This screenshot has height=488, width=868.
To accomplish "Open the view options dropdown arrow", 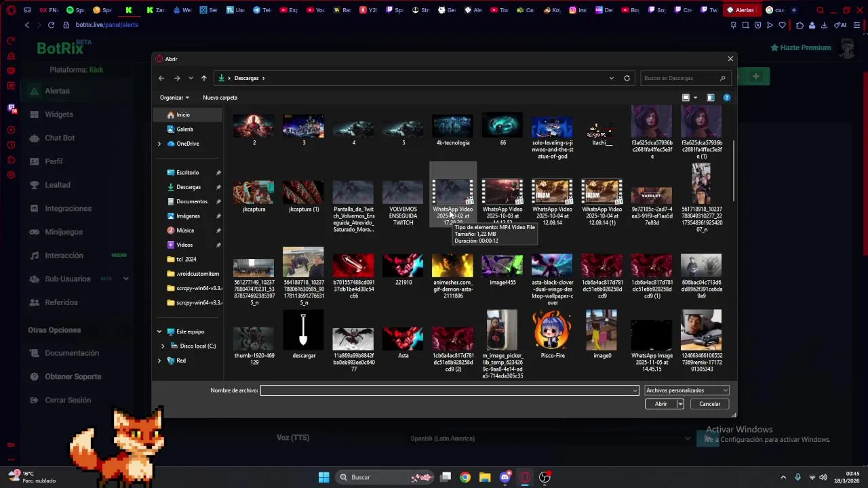I will [695, 98].
